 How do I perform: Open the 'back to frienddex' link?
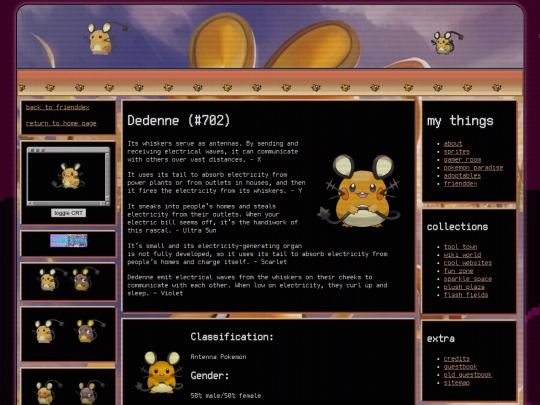(58, 107)
